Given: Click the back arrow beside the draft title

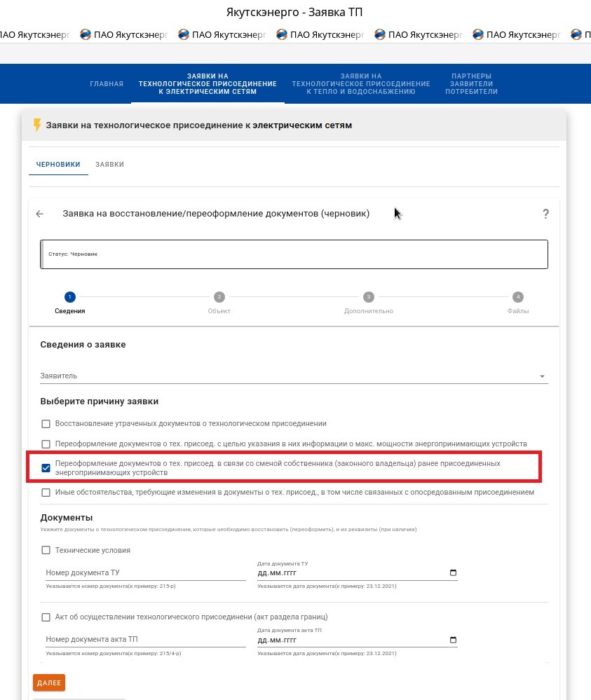Looking at the screenshot, I should (x=40, y=214).
